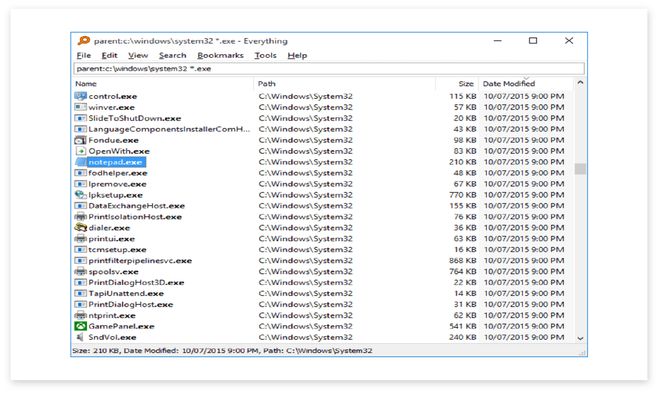Open the Edit menu
The height and width of the screenshot is (394, 660).
(109, 56)
